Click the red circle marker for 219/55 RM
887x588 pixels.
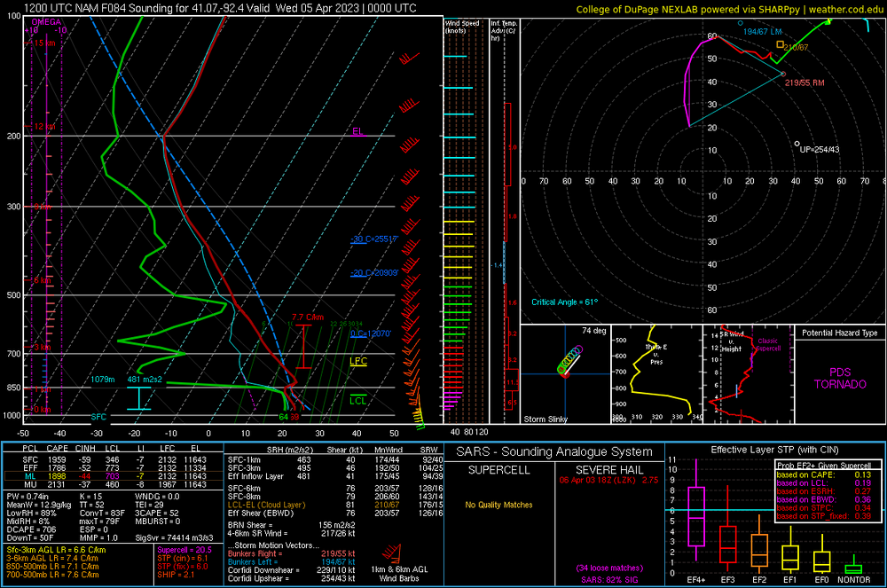click(x=783, y=74)
